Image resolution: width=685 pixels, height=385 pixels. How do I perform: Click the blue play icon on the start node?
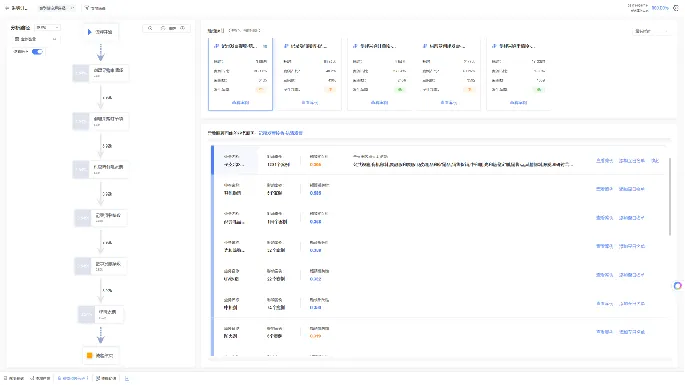click(90, 32)
